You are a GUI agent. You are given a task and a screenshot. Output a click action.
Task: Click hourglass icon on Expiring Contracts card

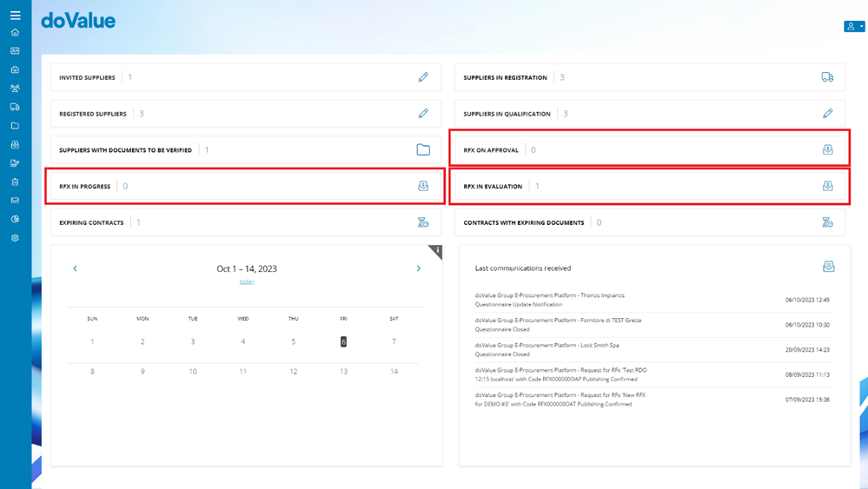(x=423, y=222)
